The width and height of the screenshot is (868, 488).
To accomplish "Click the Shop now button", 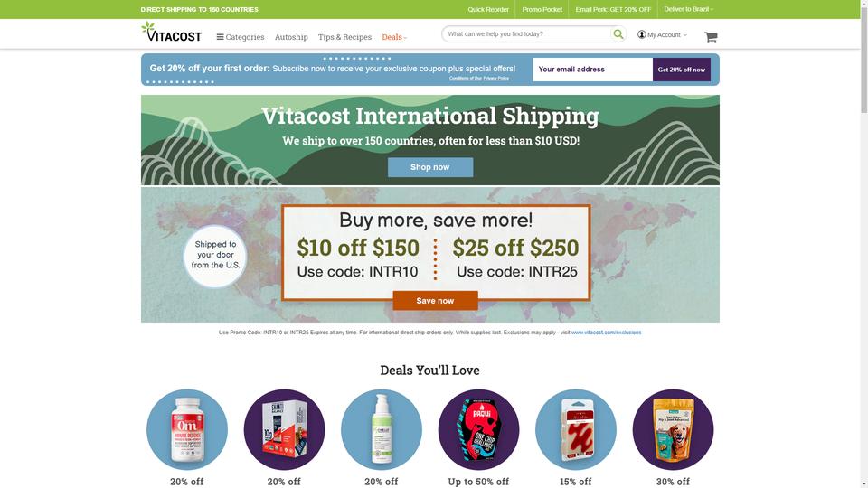I will pyautogui.click(x=430, y=167).
